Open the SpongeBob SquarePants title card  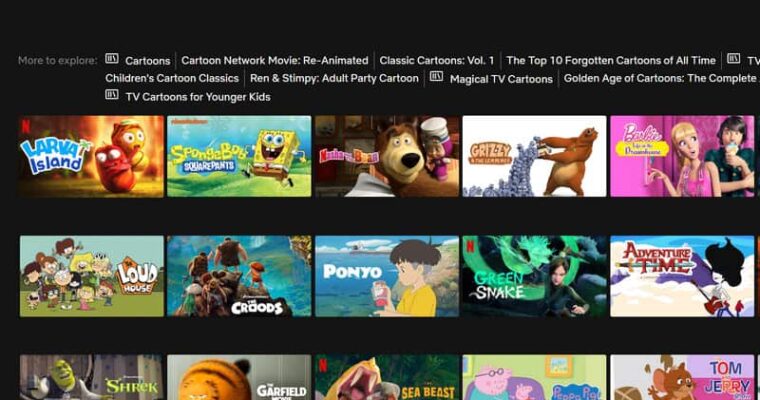pyautogui.click(x=239, y=156)
